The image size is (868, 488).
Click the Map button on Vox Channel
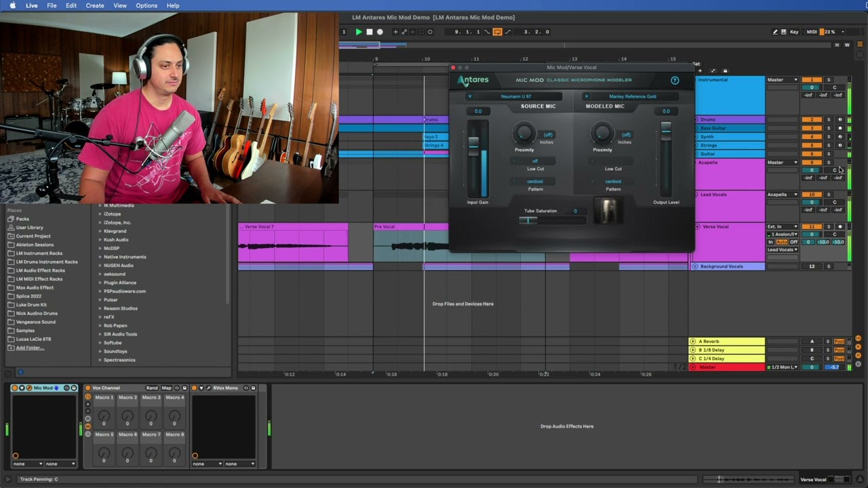(x=166, y=388)
